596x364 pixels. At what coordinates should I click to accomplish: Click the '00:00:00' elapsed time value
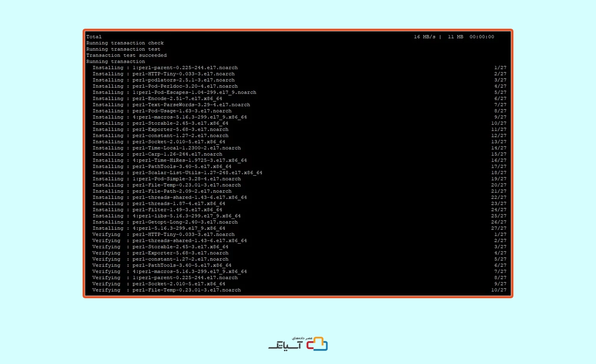[x=482, y=37]
